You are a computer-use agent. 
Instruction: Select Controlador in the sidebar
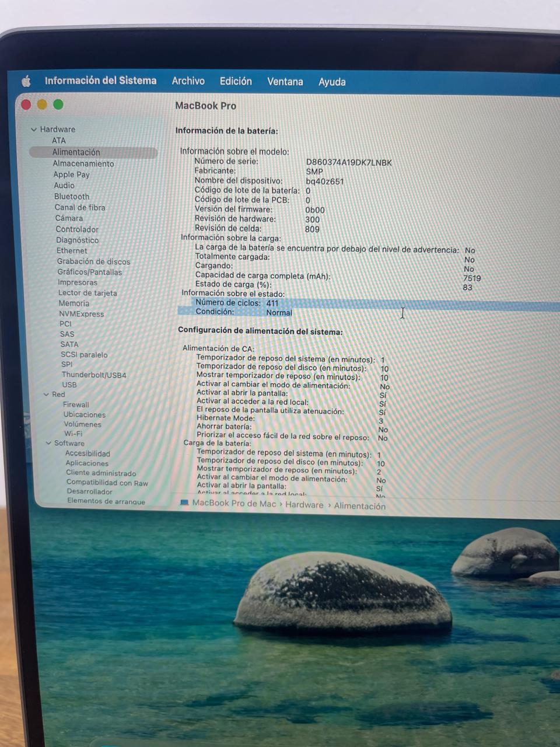[x=77, y=229]
